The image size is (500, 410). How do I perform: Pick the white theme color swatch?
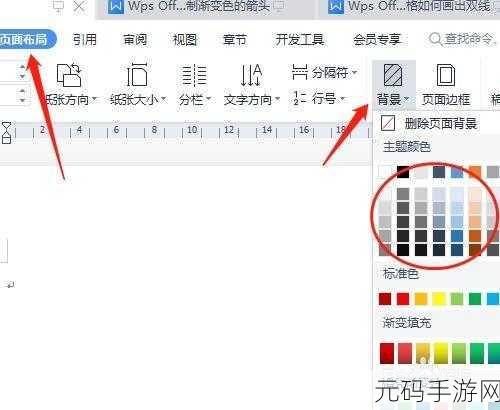tap(385, 172)
